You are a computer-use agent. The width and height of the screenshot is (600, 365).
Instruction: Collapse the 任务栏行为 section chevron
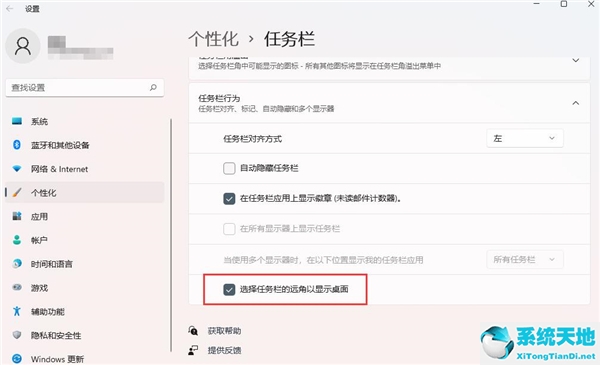[x=576, y=103]
